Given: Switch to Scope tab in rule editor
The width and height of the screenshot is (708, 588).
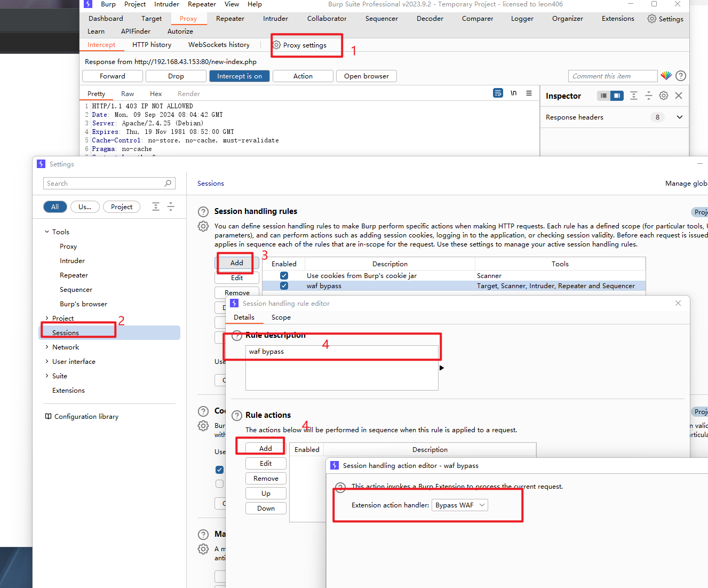Looking at the screenshot, I should click(x=281, y=317).
